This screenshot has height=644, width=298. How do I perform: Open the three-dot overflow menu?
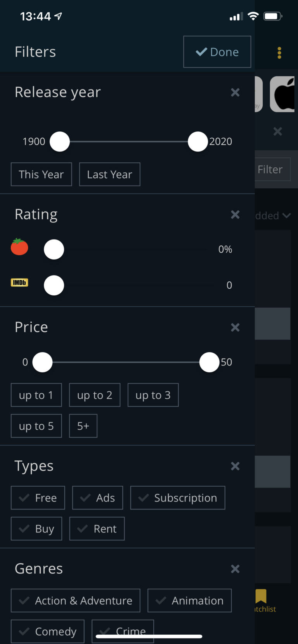[279, 53]
